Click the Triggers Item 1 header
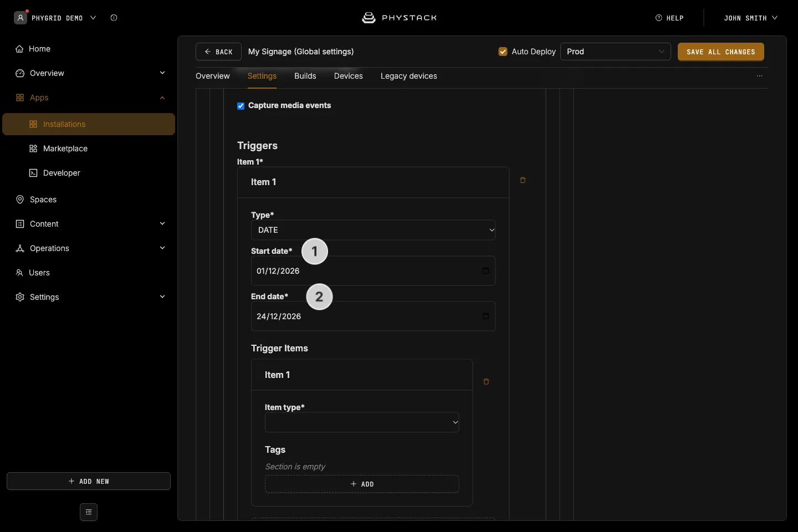798x532 pixels. 374,182
